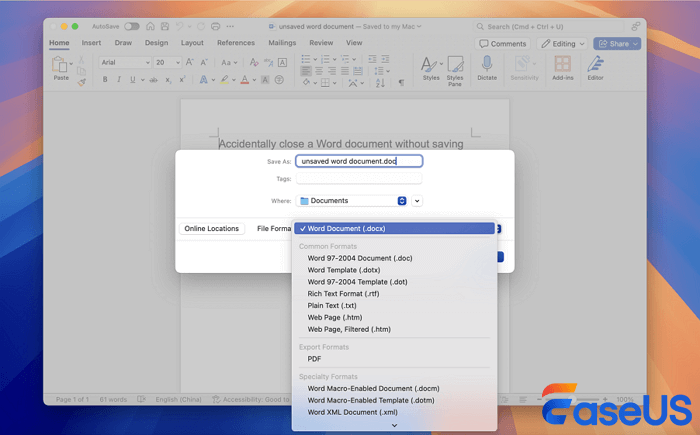
Task: Open the Styles Pane
Action: pyautogui.click(x=455, y=71)
